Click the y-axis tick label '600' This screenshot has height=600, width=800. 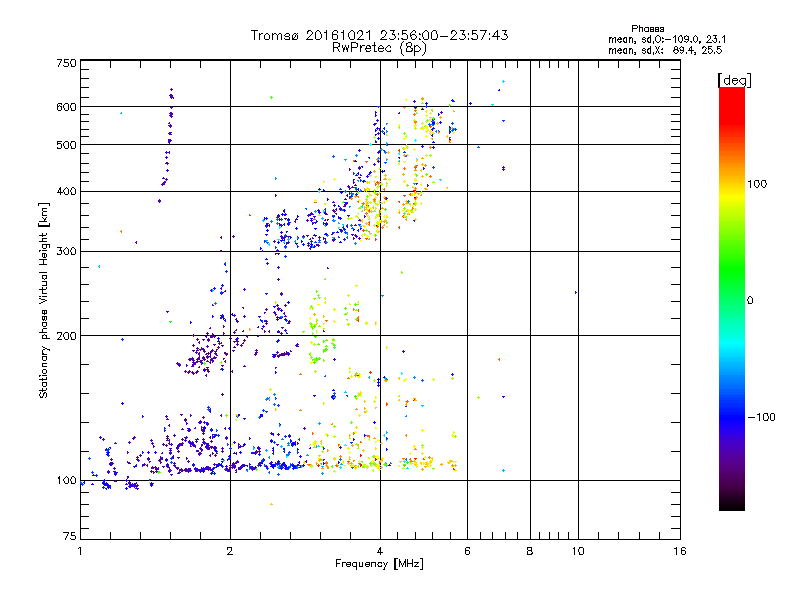[x=67, y=107]
